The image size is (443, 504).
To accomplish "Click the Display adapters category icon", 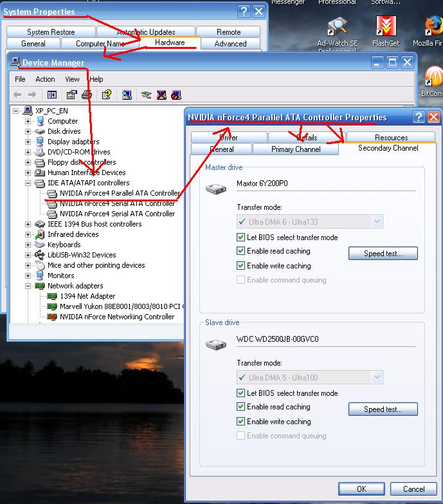I will click(40, 142).
